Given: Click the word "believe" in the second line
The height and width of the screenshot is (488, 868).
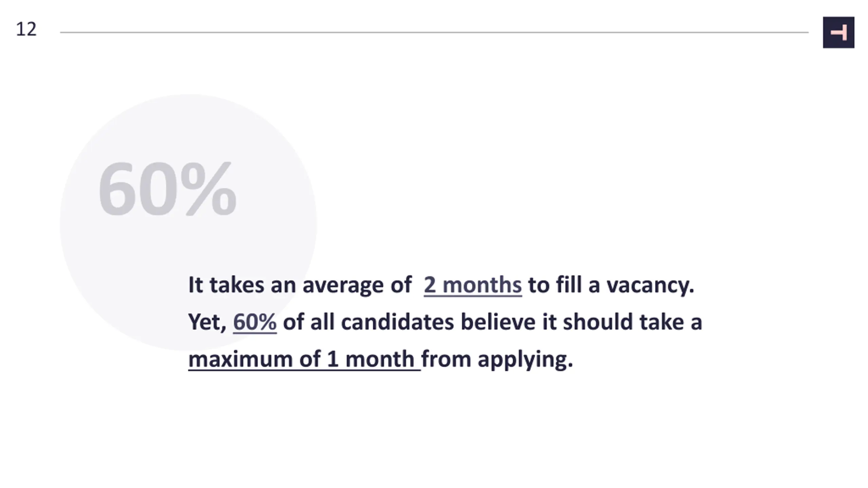Looking at the screenshot, I should pos(498,322).
